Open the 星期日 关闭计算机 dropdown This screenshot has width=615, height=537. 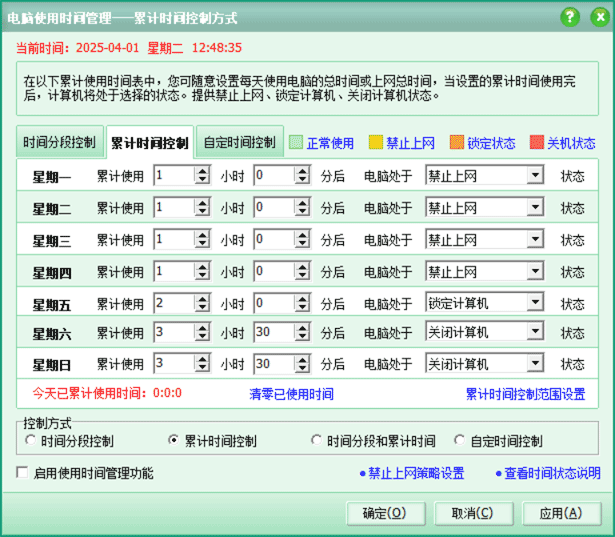[535, 364]
